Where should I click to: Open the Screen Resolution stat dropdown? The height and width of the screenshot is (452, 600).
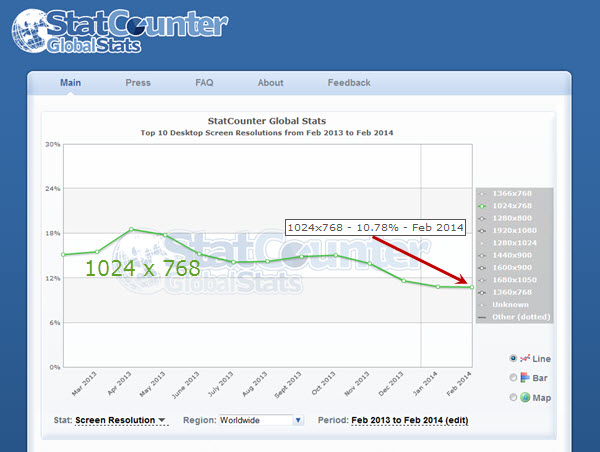121,420
